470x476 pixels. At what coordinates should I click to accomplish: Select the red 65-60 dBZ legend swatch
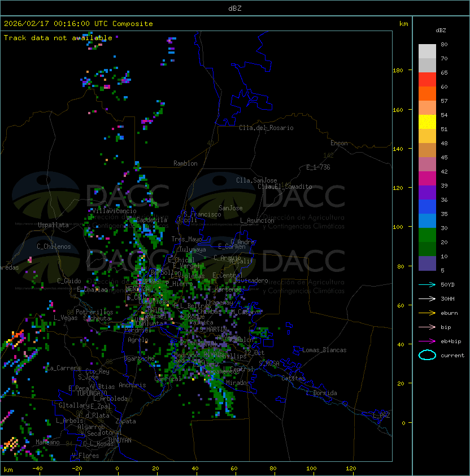pyautogui.click(x=427, y=80)
